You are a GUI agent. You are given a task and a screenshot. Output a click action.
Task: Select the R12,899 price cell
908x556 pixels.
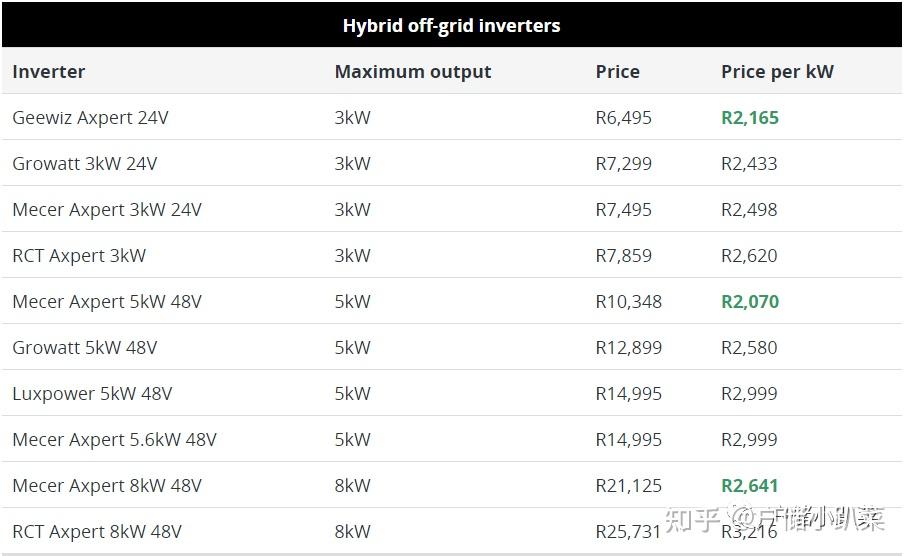628,347
